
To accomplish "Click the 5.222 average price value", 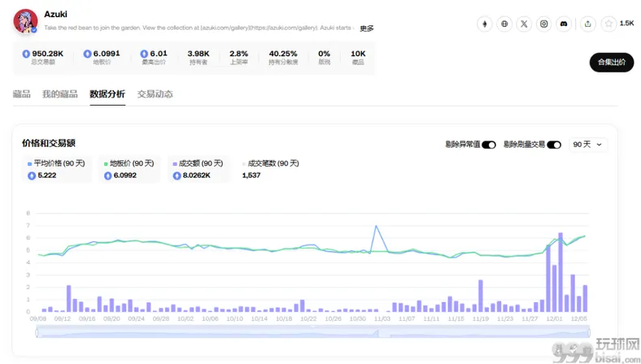I will pos(47,175).
